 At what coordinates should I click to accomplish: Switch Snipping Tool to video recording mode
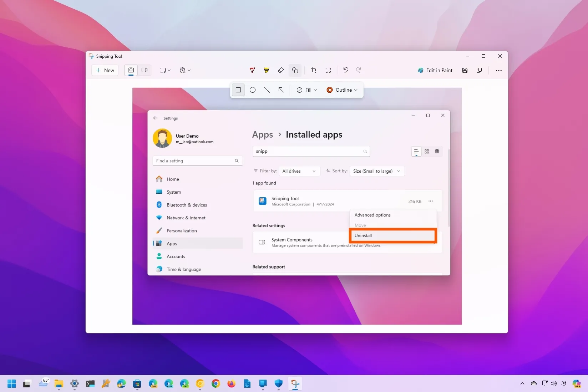145,70
